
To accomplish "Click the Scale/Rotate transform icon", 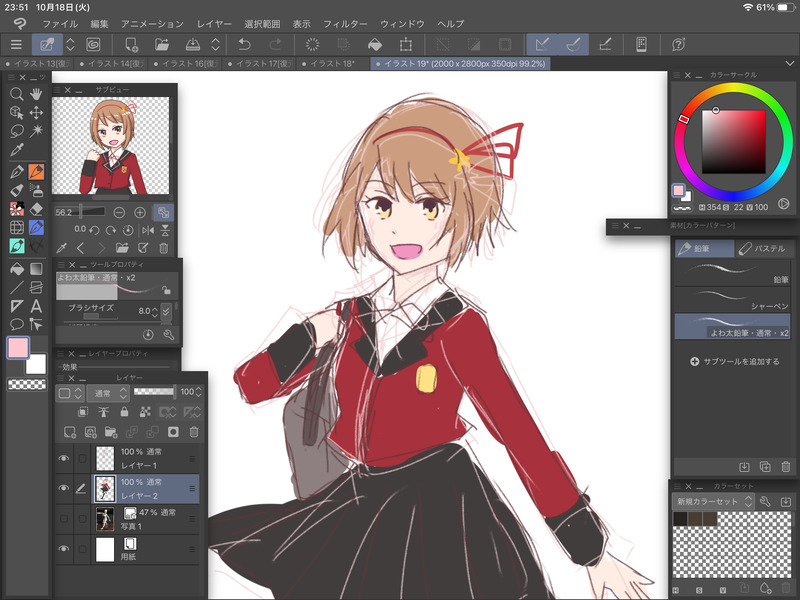I will pyautogui.click(x=406, y=45).
